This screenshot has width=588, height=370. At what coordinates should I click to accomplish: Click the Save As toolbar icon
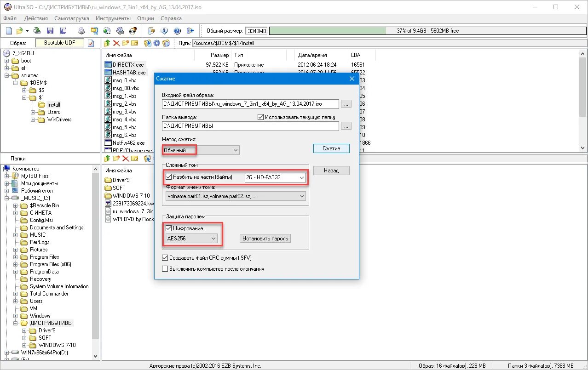click(63, 31)
